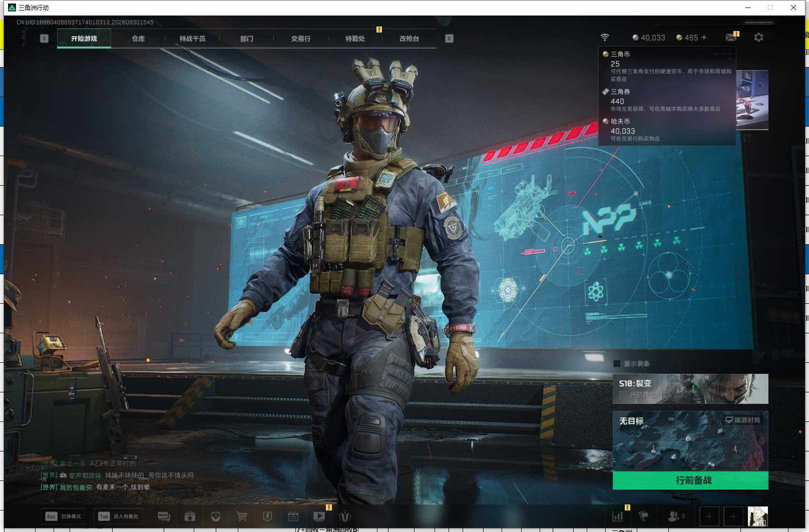
Task: Switch to the 改枪台 tab
Action: point(409,39)
